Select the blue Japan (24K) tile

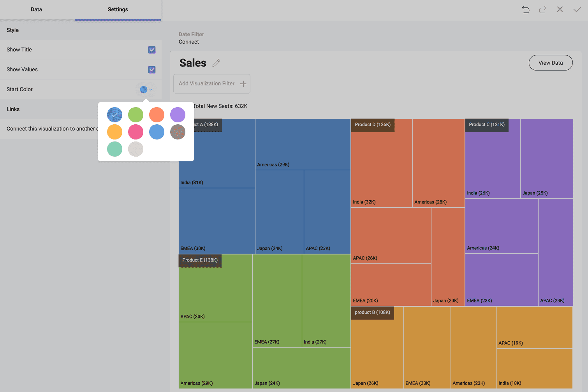click(280, 212)
